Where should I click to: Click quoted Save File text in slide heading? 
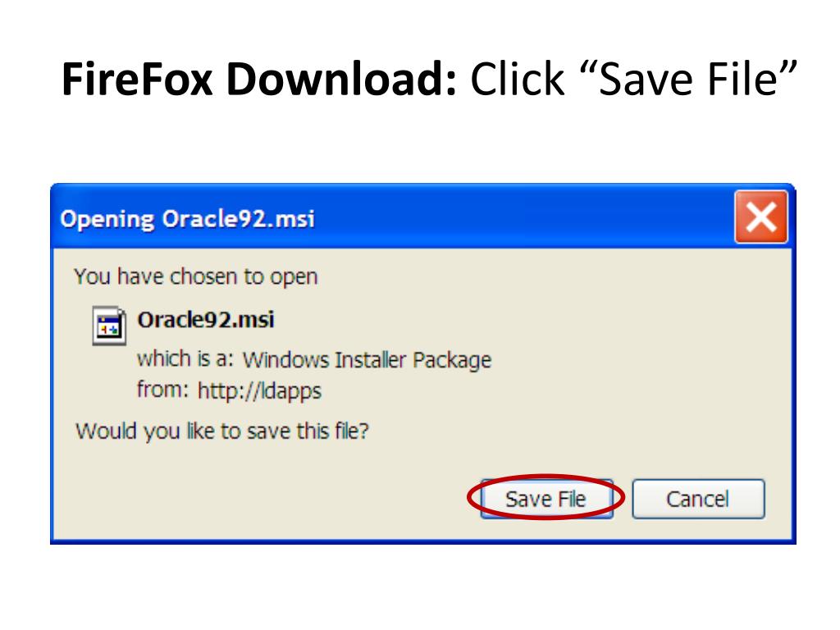pyautogui.click(x=689, y=79)
